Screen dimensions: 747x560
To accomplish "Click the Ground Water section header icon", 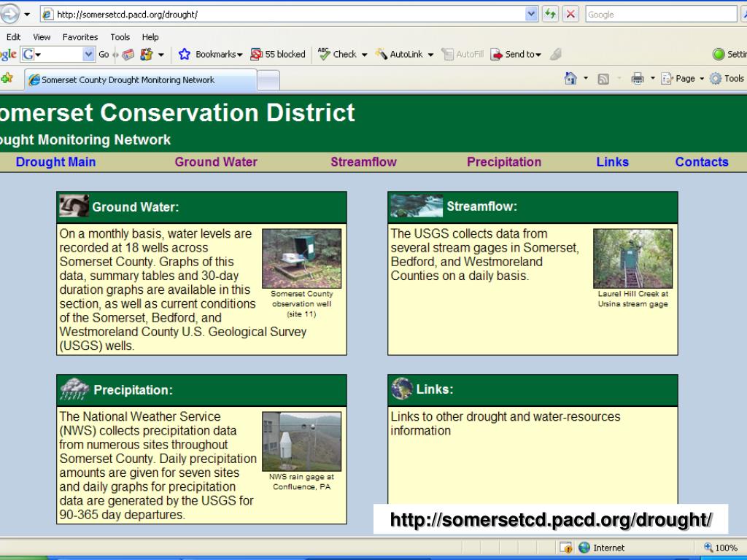I will (74, 206).
